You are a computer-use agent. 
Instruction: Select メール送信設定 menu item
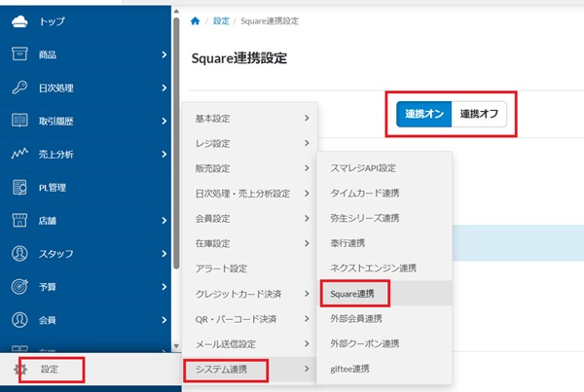pyautogui.click(x=249, y=343)
